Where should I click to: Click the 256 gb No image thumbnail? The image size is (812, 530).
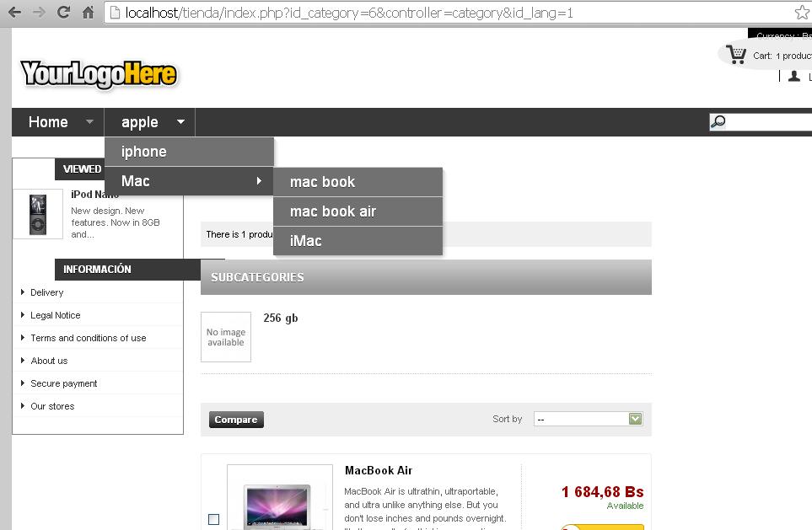(226, 337)
